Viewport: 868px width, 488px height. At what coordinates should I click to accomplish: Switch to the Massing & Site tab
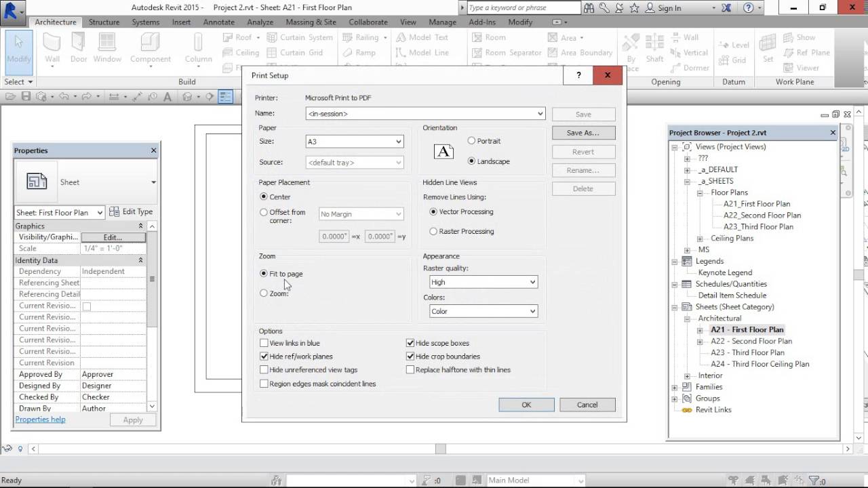(311, 22)
